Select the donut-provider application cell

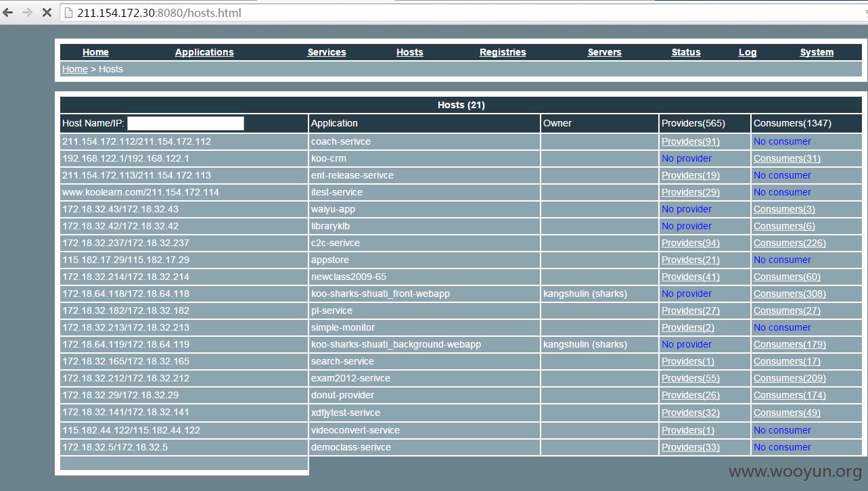425,395
